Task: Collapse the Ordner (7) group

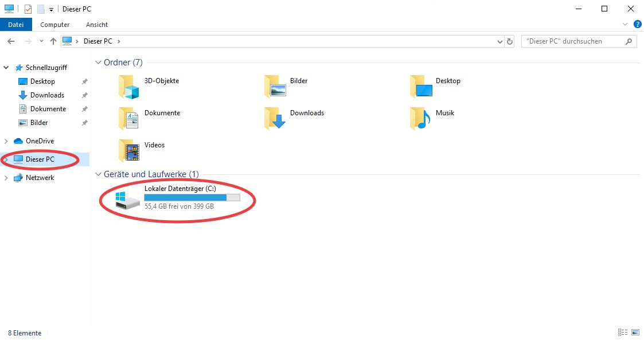Action: pos(98,62)
